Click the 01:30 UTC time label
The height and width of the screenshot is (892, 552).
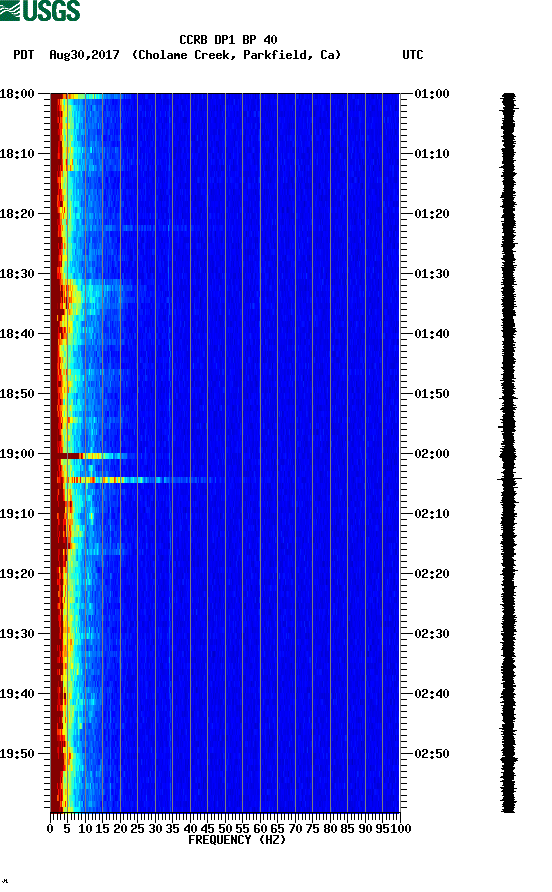[432, 274]
